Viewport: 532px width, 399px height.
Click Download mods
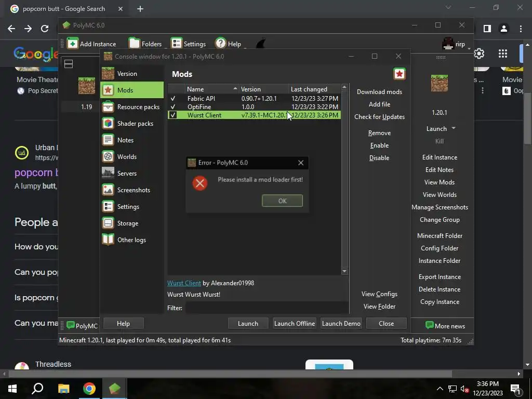pyautogui.click(x=379, y=91)
